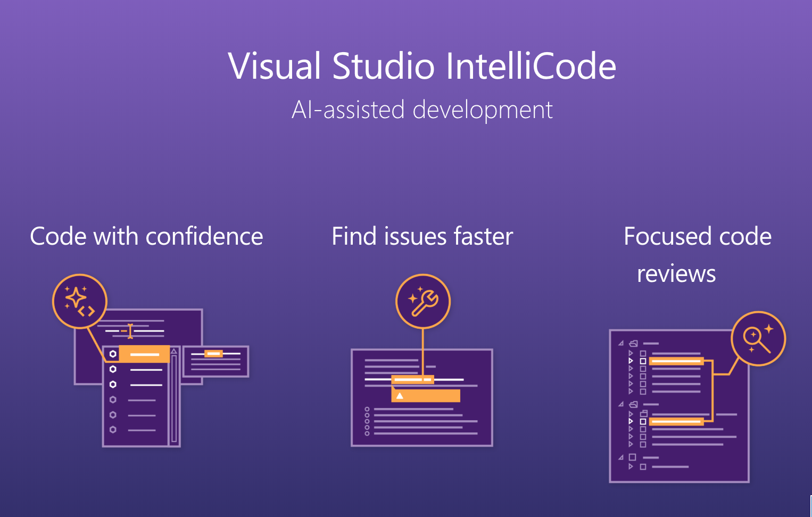Click the "AI-assisted development" subtitle
The width and height of the screenshot is (812, 517).
(422, 110)
